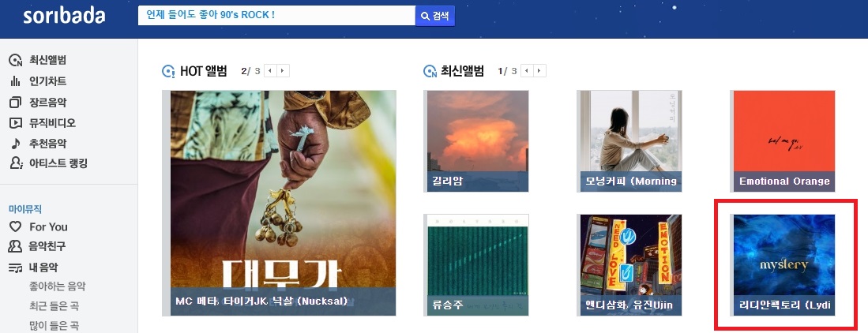Open 좋아하는 음악 under 내 음악

coord(57,286)
